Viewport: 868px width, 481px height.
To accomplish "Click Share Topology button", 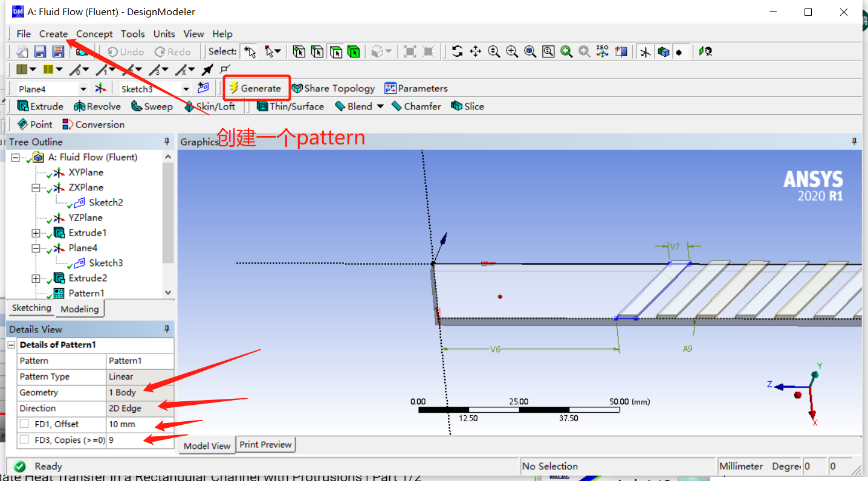I will (333, 88).
